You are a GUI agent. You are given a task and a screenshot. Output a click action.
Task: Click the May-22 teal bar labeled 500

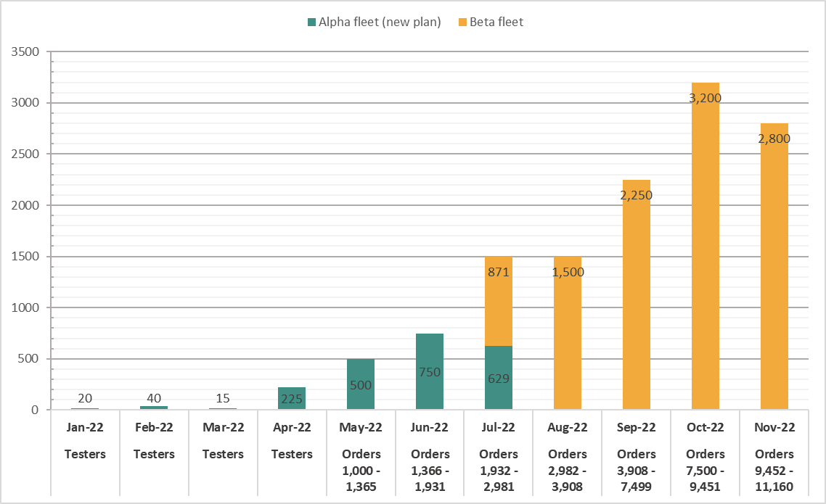point(360,384)
